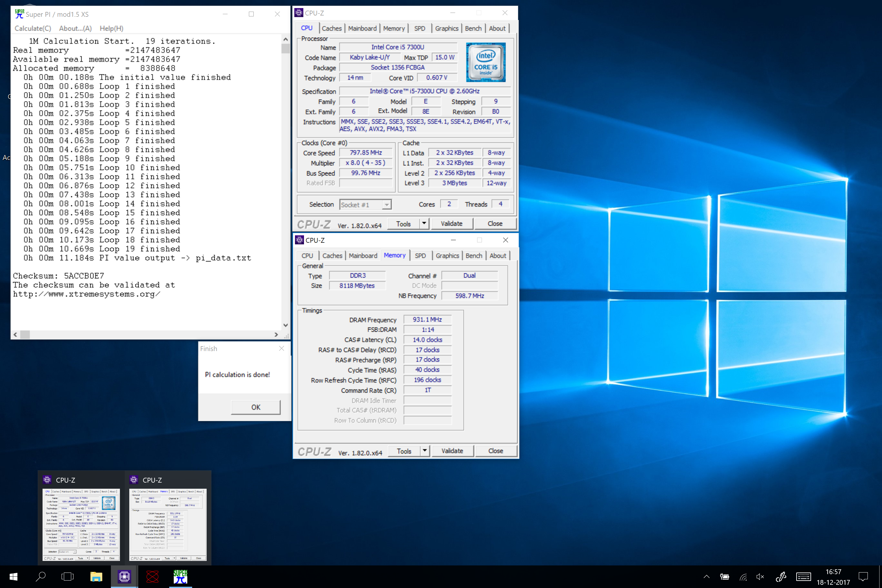Open About tab in top CPU-Z window
Screen dimensions: 882x588
pyautogui.click(x=497, y=28)
